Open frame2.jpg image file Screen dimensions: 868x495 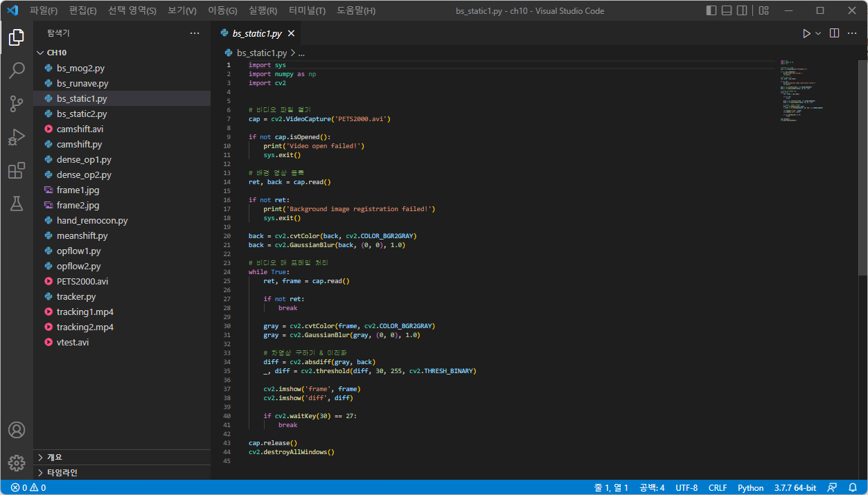click(122, 205)
